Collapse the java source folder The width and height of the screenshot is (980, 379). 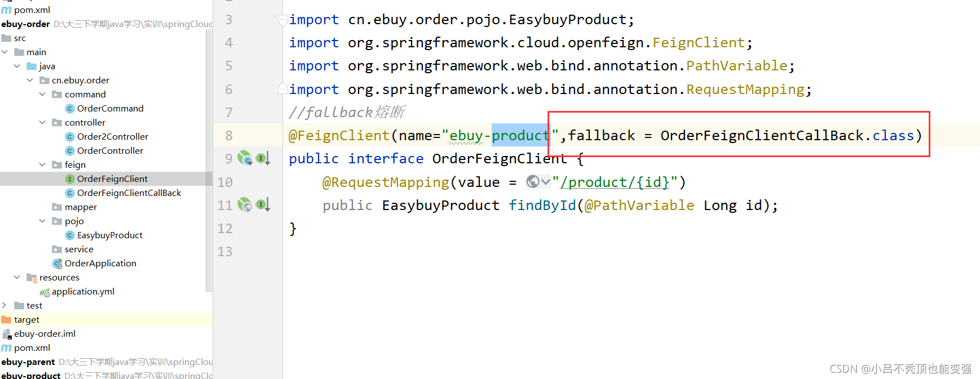(x=17, y=66)
